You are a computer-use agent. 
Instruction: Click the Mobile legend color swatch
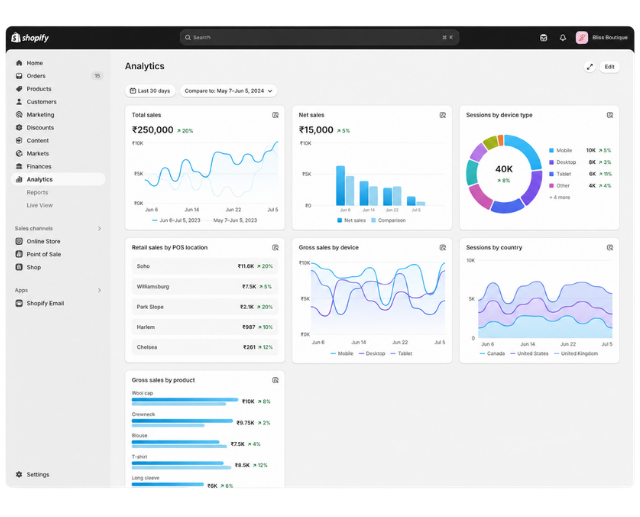[x=551, y=151]
